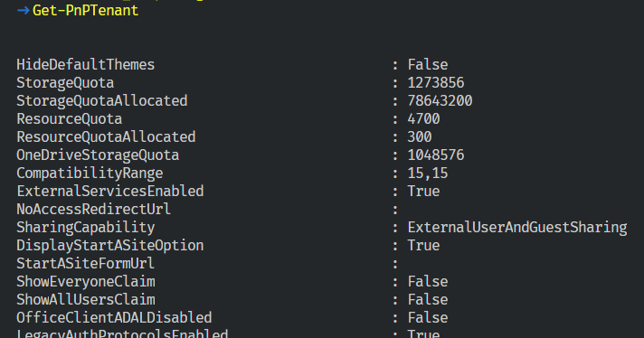This screenshot has height=338, width=644.
Task: Click the ExternalServicesEnabled True value
Action: coord(423,192)
